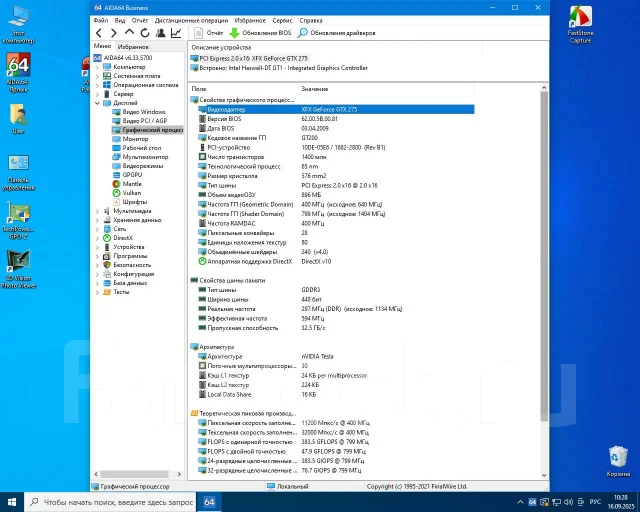Click the Значение column header
The image size is (640, 512).
[x=386, y=89]
